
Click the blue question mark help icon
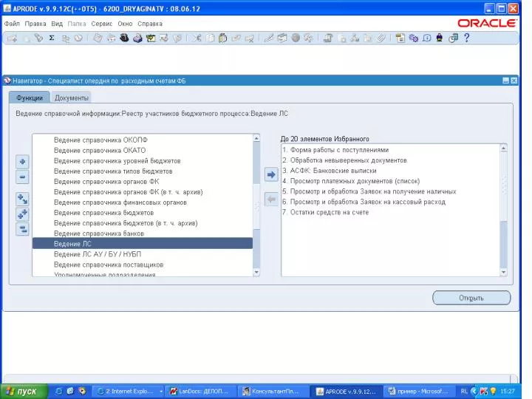(x=467, y=38)
